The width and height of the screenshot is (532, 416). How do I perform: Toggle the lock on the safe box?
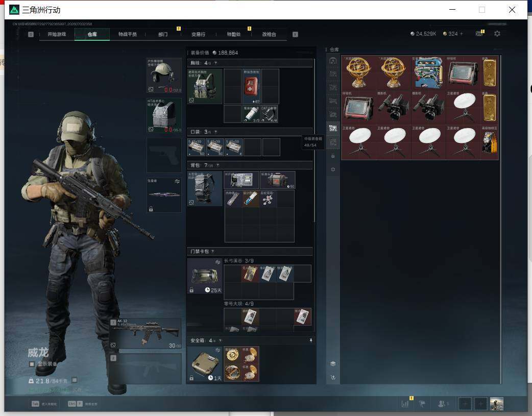(191, 378)
